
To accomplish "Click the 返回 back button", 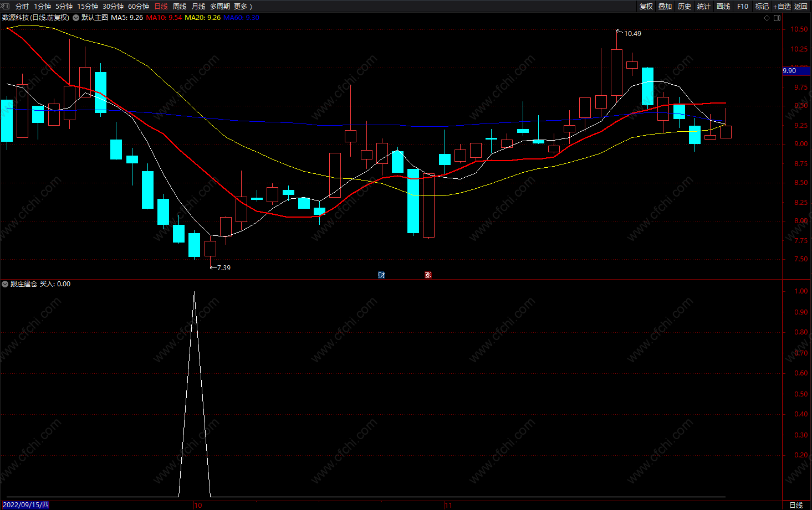I will [801, 6].
